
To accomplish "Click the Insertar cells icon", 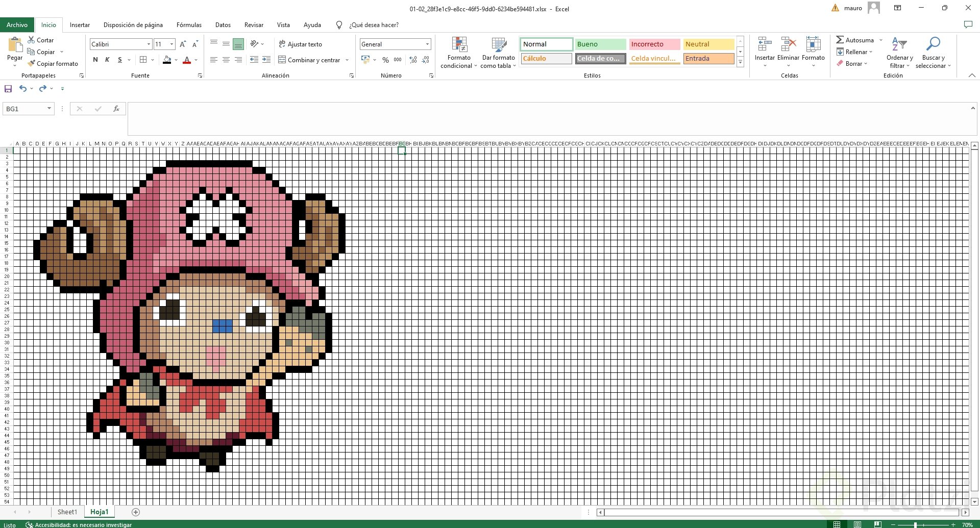I will tap(764, 44).
